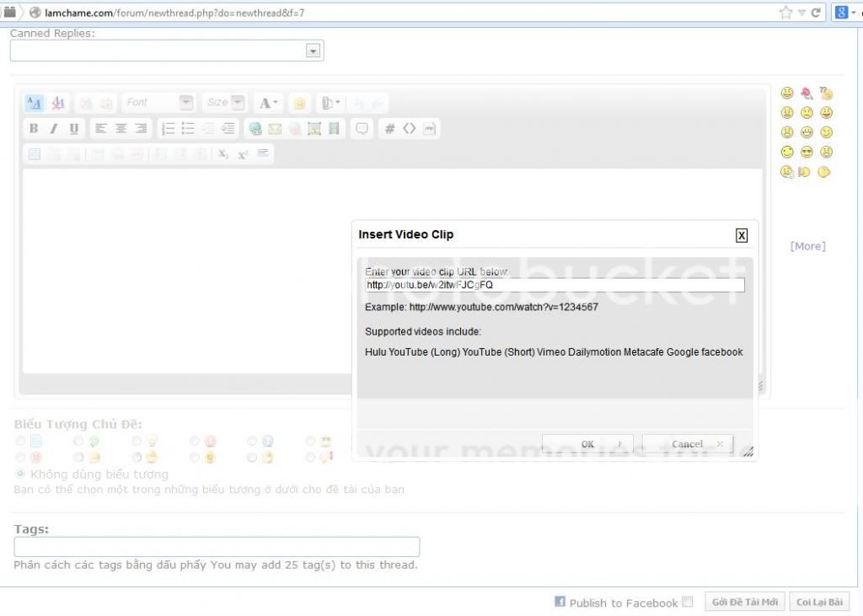Click the HTML angle brackets code icon

click(x=410, y=129)
